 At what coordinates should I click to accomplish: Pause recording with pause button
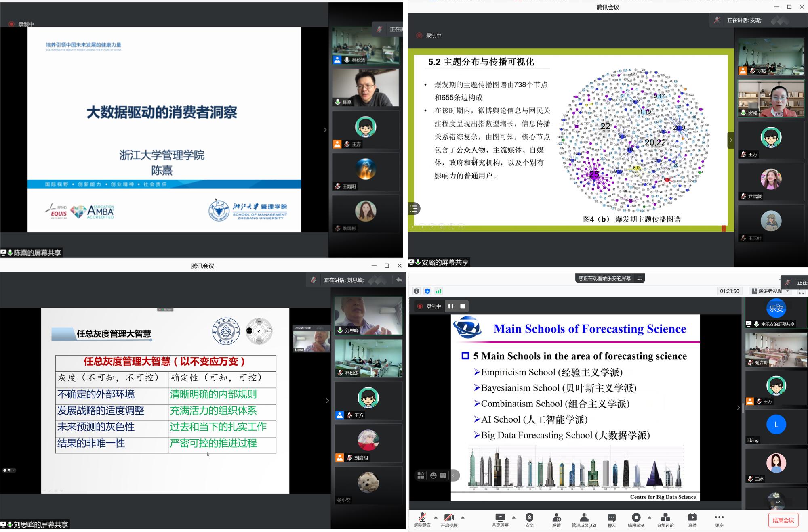[x=451, y=306]
